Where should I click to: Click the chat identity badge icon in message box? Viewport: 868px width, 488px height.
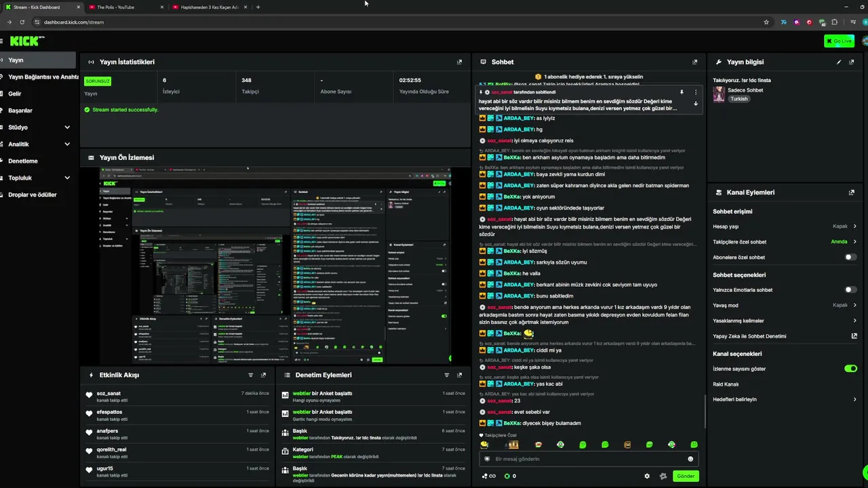487,459
